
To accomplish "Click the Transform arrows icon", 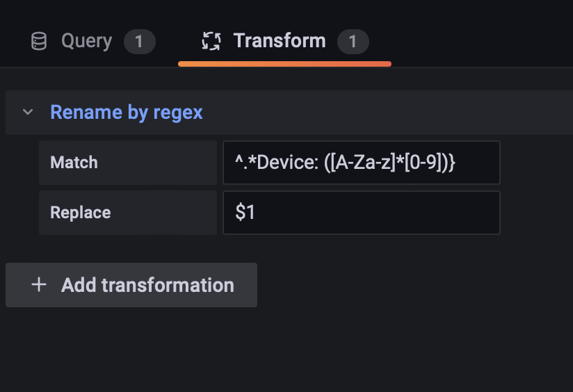I will click(x=211, y=40).
